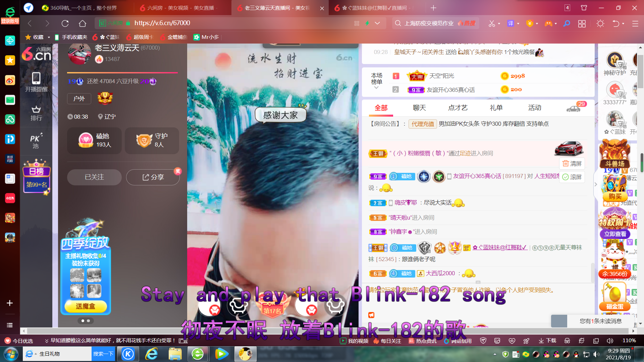Click the gamepad games icon

pos(548,23)
